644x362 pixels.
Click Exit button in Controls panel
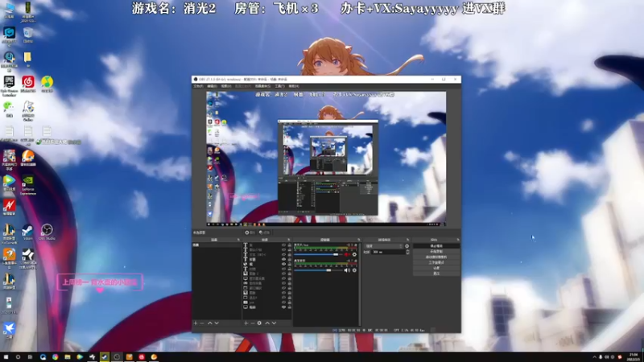436,274
